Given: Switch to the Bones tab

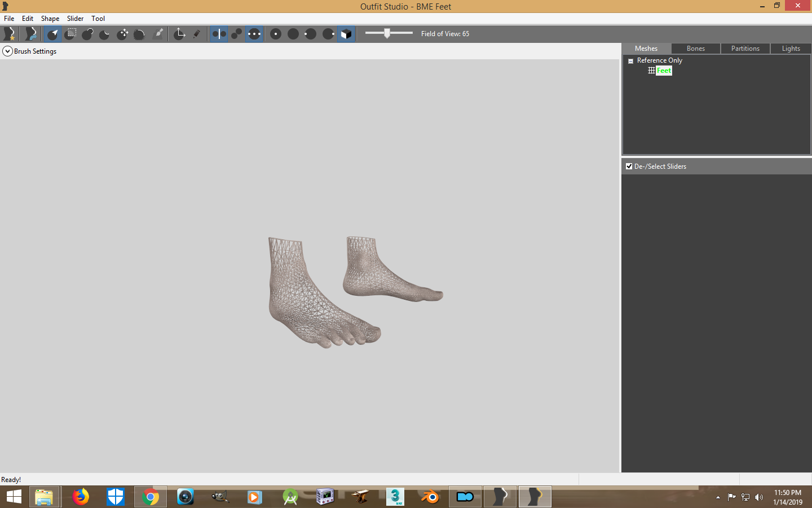Looking at the screenshot, I should (x=696, y=49).
